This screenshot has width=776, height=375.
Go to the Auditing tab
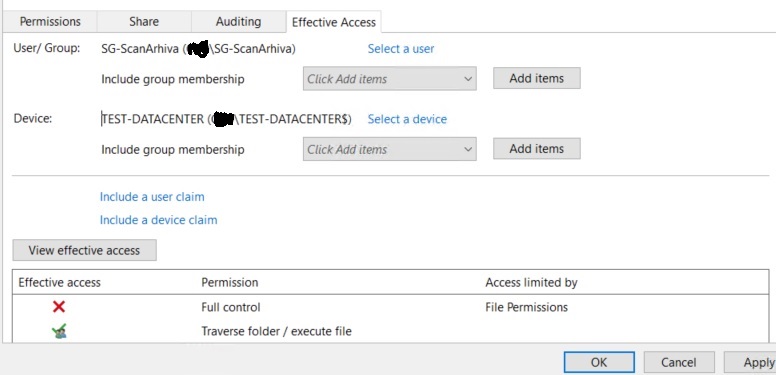(x=239, y=22)
